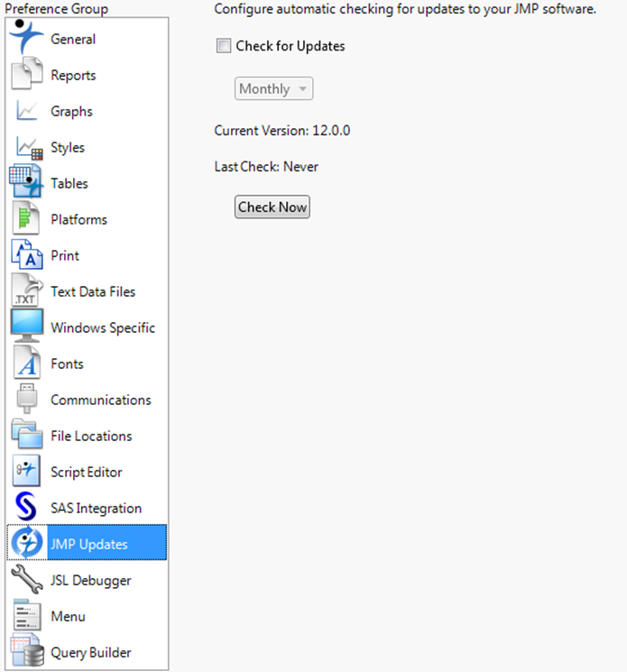Select the SAS Integration label

(96, 509)
